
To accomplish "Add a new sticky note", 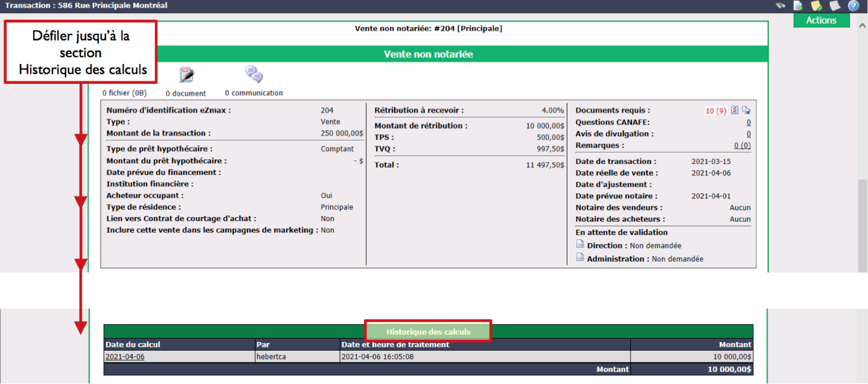I will 816,6.
